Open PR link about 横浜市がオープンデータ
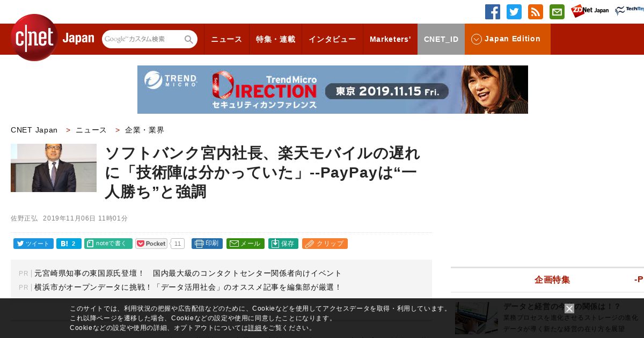The image size is (644, 338). 188,287
